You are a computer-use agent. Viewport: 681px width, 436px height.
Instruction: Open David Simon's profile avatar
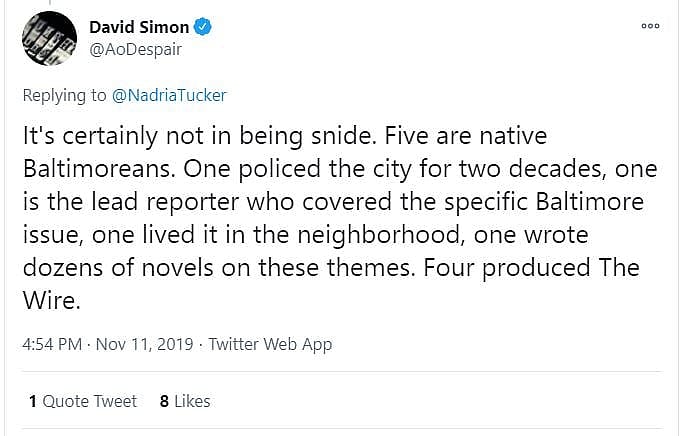point(49,38)
